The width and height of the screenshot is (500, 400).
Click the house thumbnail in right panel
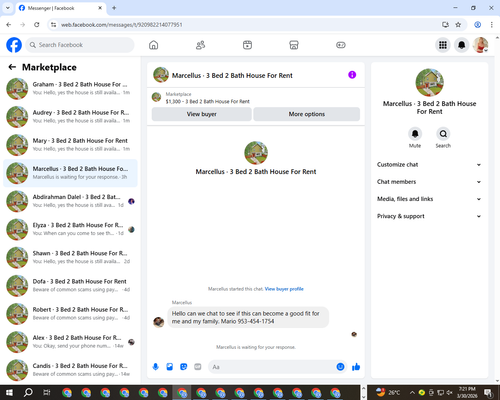coord(429,83)
